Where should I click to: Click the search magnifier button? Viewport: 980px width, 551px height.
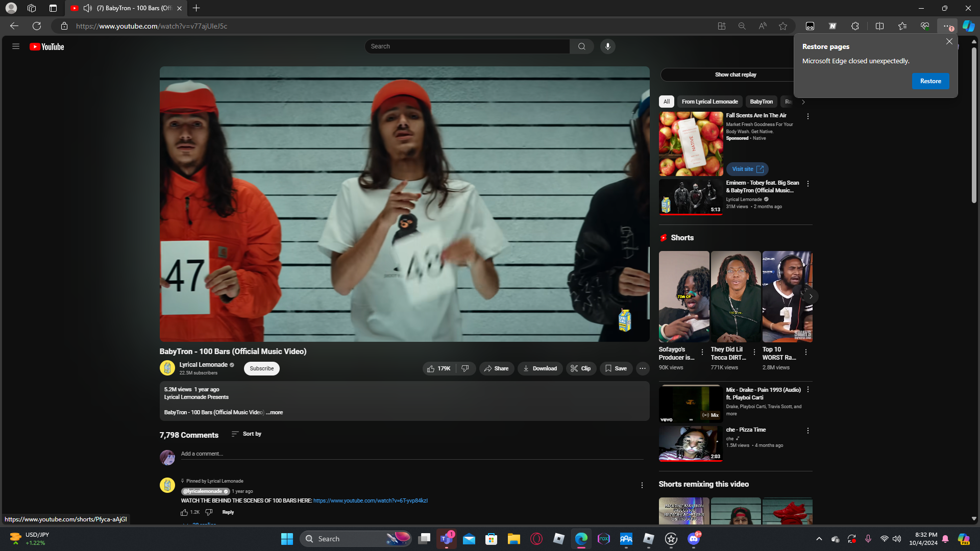[x=581, y=46]
